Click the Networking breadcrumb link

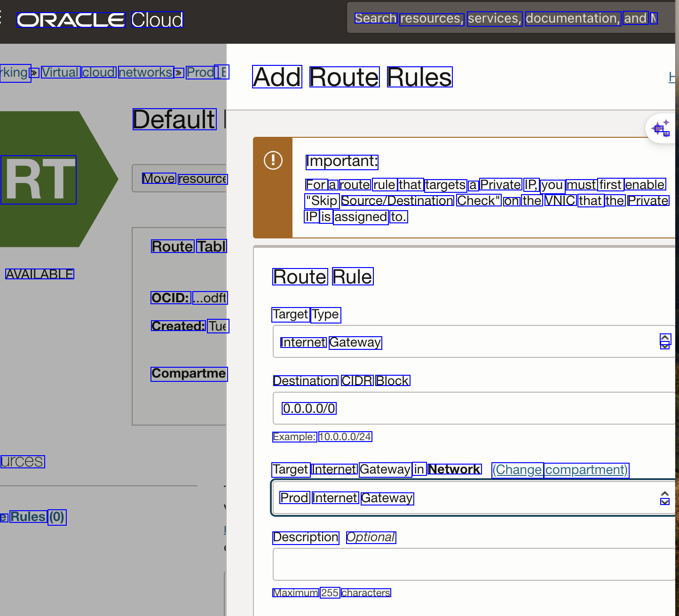(14, 72)
